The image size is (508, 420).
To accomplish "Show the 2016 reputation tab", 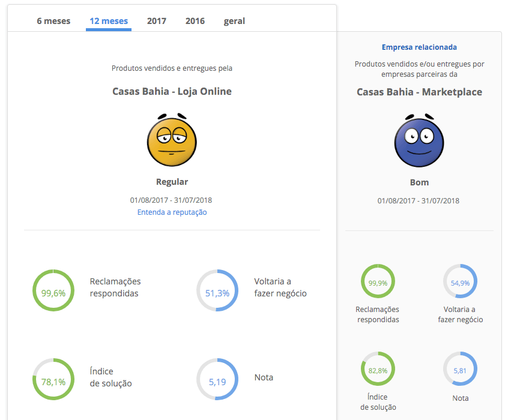I will pos(195,21).
